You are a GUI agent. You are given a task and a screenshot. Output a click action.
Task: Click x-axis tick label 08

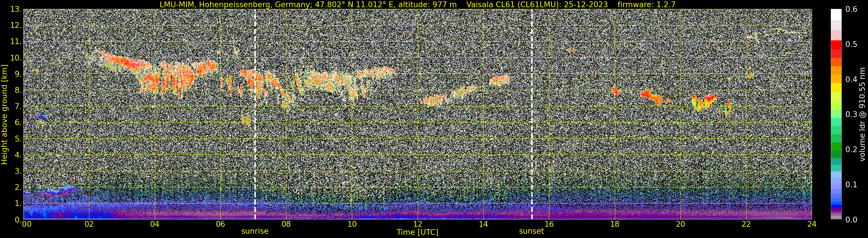click(286, 224)
